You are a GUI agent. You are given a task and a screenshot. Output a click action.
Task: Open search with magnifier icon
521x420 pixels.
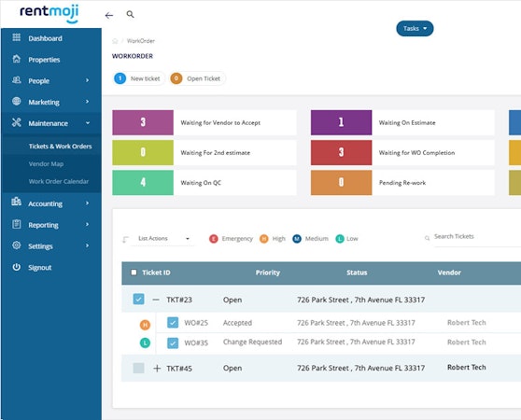click(131, 14)
